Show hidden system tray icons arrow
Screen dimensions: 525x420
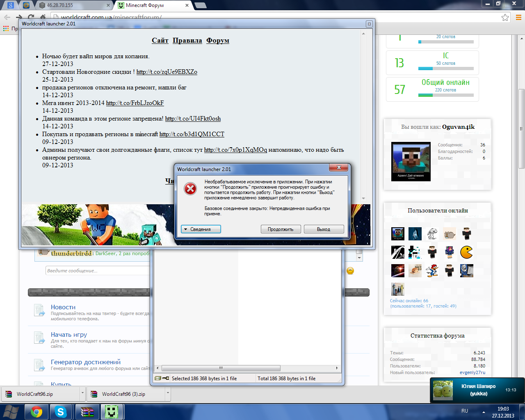click(484, 412)
